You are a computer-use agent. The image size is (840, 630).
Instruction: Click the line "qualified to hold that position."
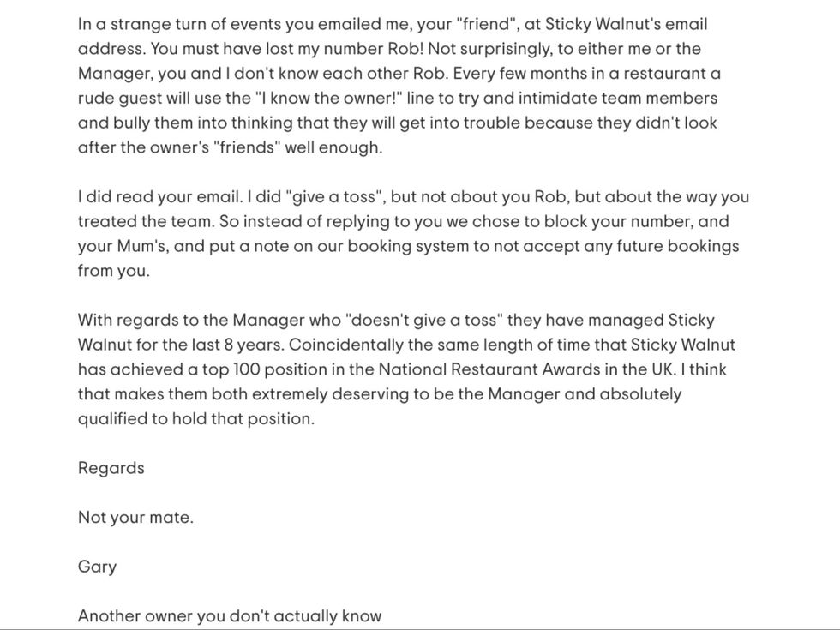(196, 419)
